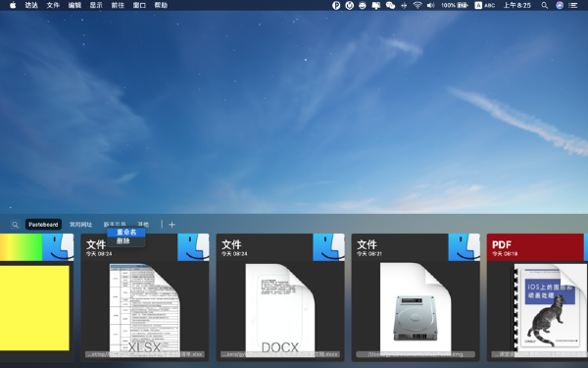The image size is (588, 368).
Task: Click the .docx file path label
Action: click(x=280, y=354)
